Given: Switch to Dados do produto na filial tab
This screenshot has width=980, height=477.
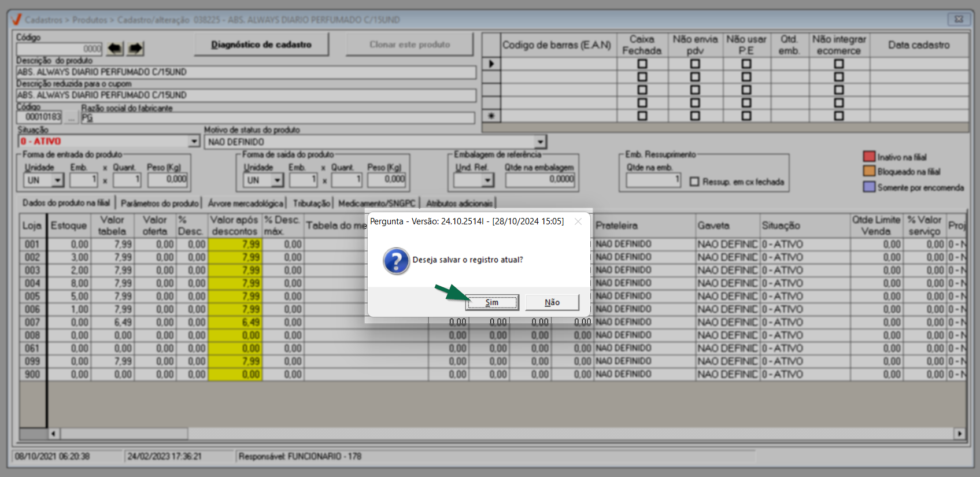Looking at the screenshot, I should pyautogui.click(x=66, y=203).
